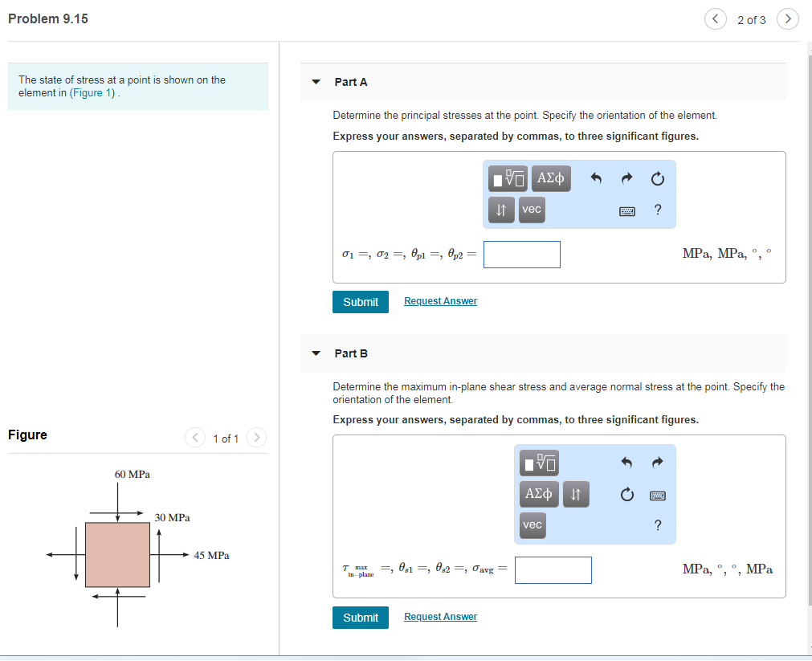This screenshot has width=812, height=661.
Task: Show next figure arrow
Action: [x=256, y=438]
